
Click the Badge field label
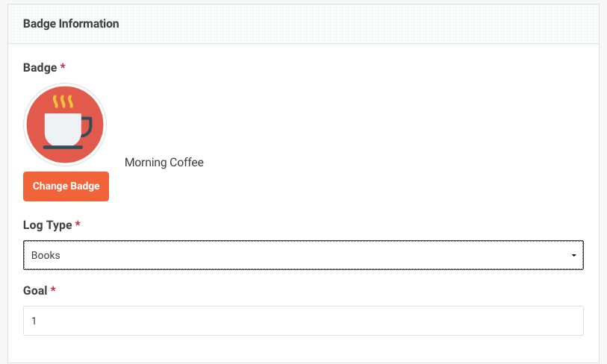(x=40, y=68)
